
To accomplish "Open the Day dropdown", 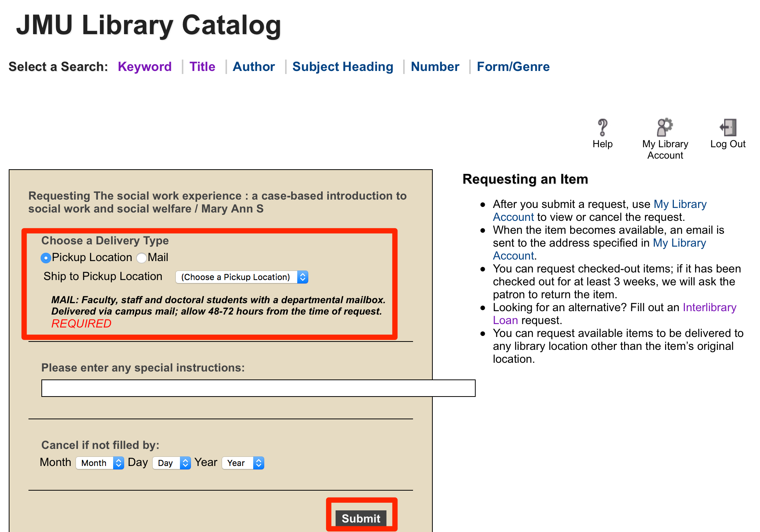I will 171,463.
